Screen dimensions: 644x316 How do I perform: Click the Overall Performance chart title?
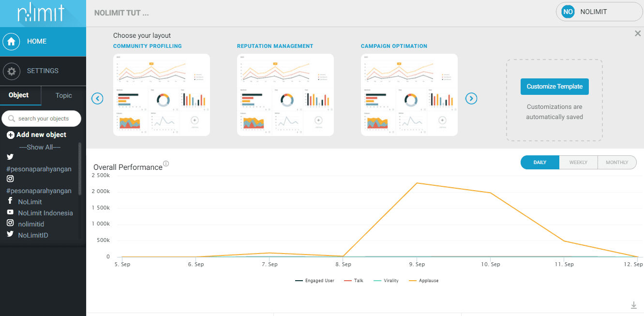coord(128,167)
